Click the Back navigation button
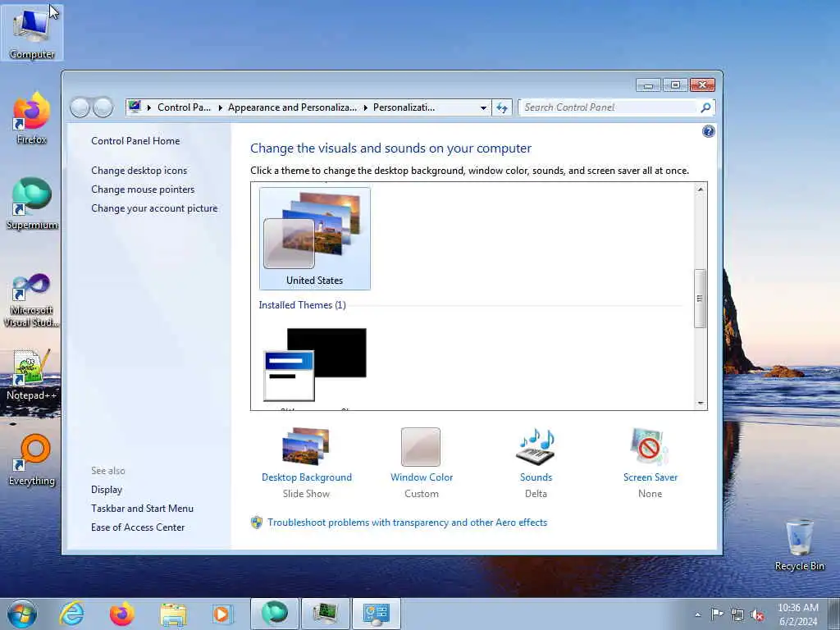 [80, 107]
